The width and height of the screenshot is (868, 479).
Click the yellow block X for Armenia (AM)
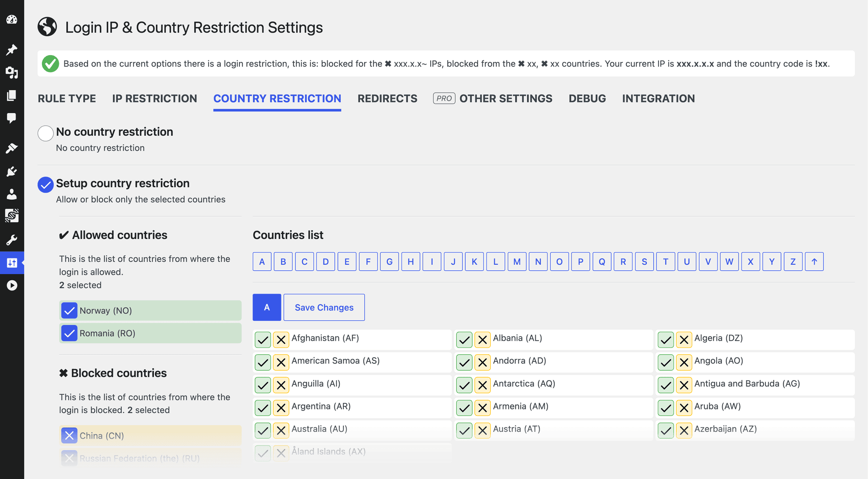482,408
